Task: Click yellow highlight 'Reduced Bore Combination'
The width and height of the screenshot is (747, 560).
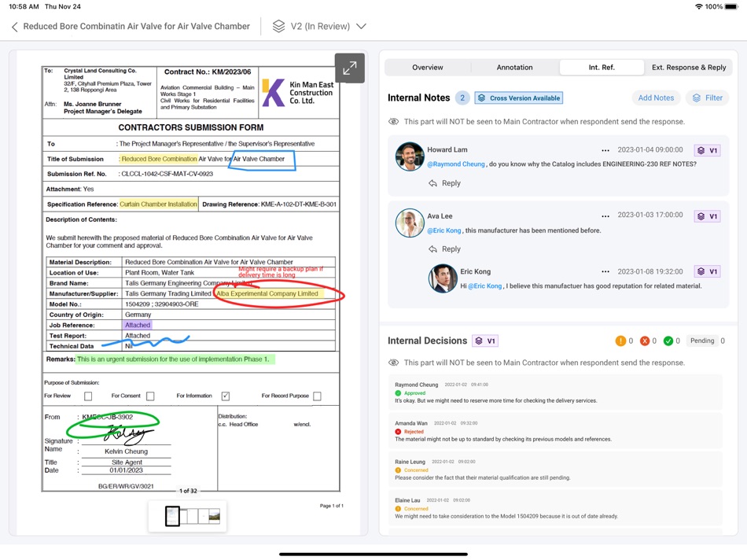Action: tap(159, 159)
